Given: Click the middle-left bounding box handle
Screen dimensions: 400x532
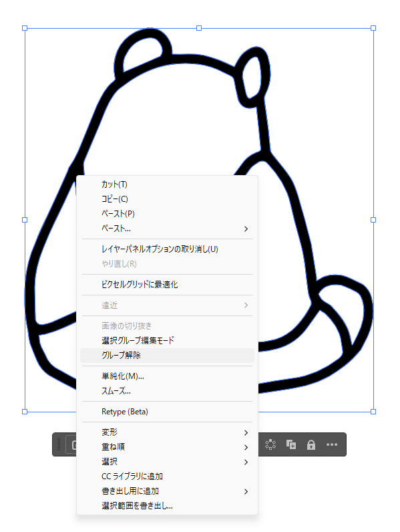Looking at the screenshot, I should pyautogui.click(x=25, y=220).
